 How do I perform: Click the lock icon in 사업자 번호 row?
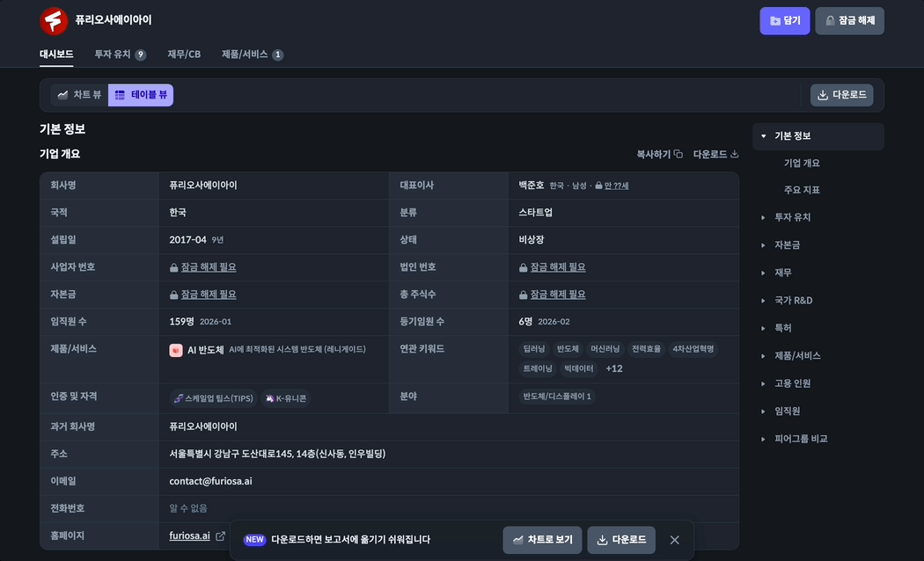(174, 267)
